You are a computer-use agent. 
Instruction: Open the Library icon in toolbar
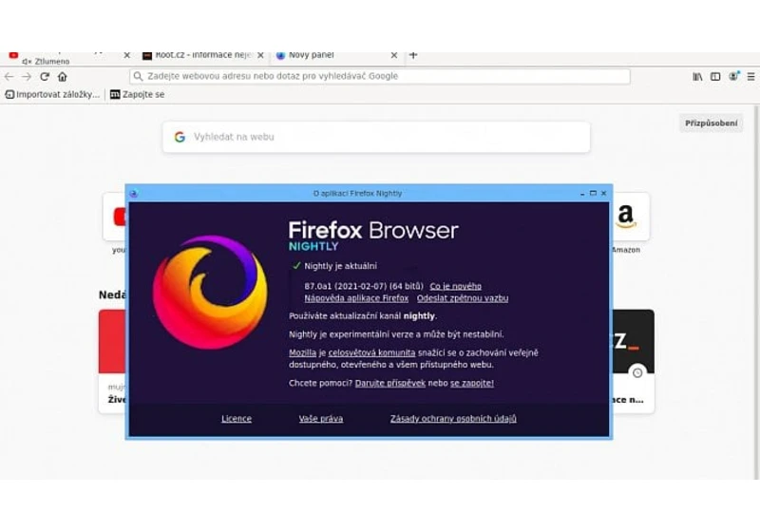point(697,77)
